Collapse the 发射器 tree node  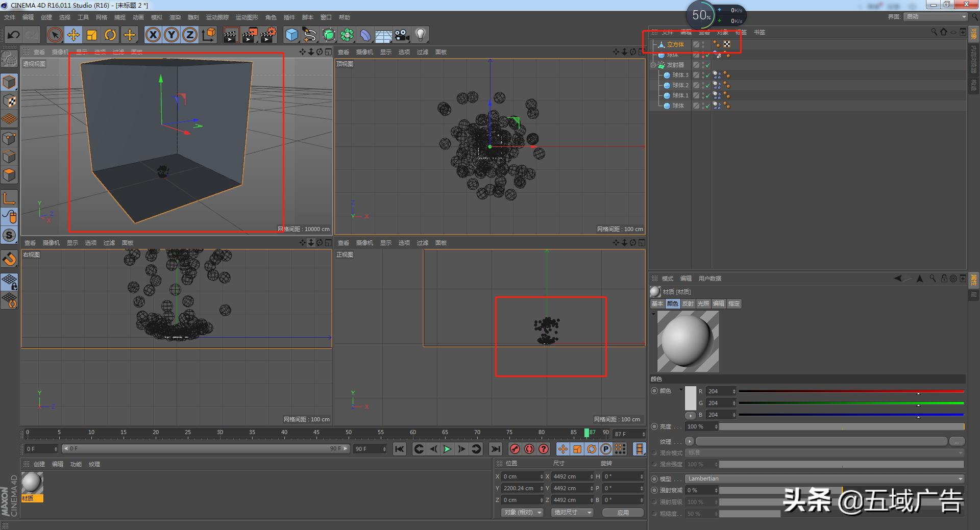pyautogui.click(x=653, y=65)
